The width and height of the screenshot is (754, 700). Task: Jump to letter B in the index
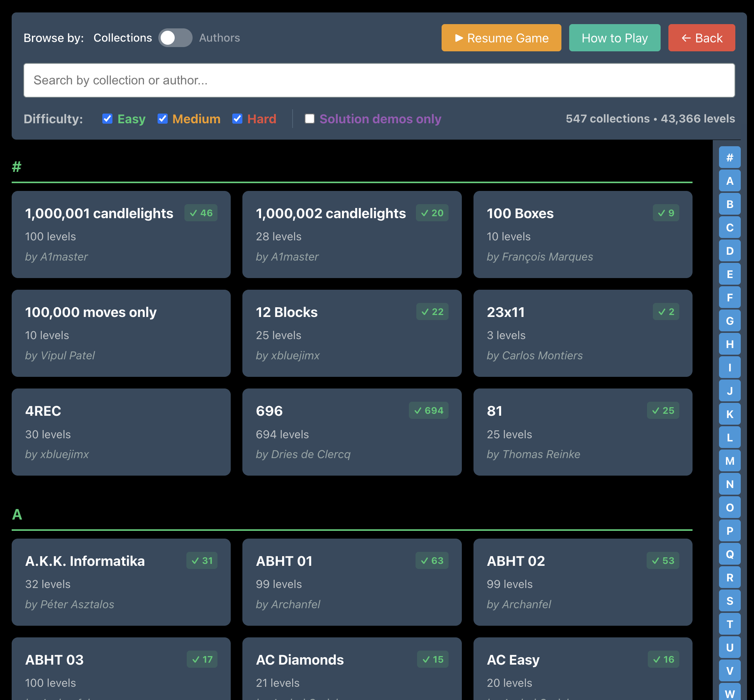click(729, 204)
